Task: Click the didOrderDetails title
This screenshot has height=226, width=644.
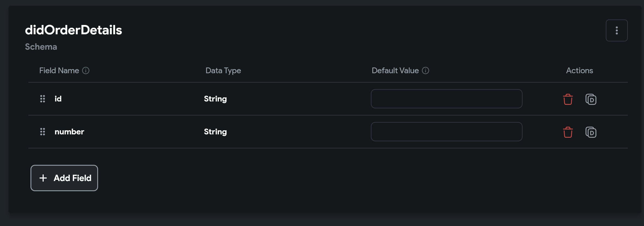Action: click(x=73, y=30)
